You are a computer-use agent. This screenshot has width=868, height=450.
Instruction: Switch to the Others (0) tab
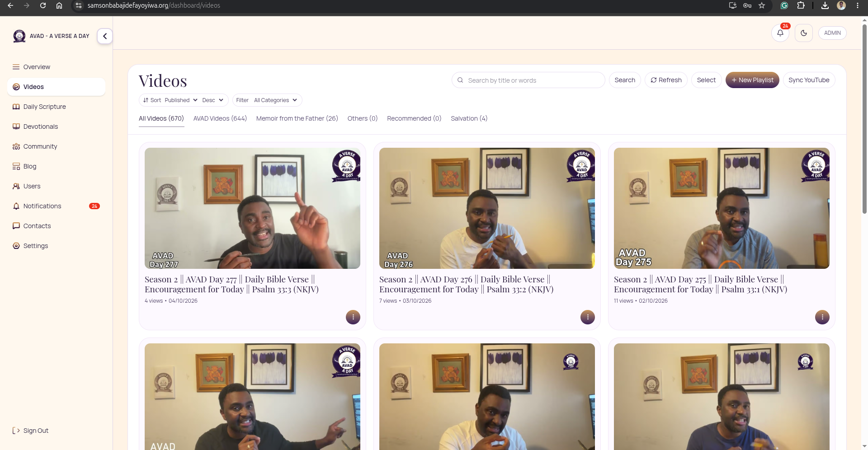pos(363,118)
